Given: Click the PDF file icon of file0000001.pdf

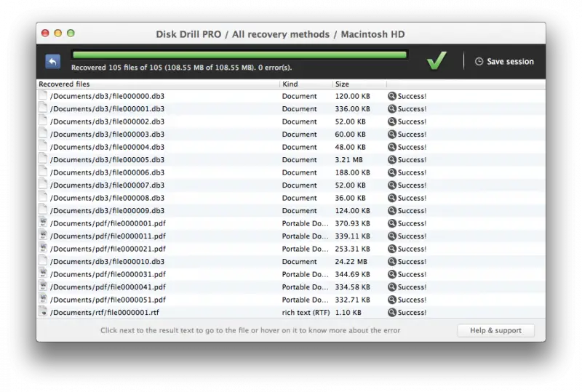Looking at the screenshot, I should tap(43, 223).
